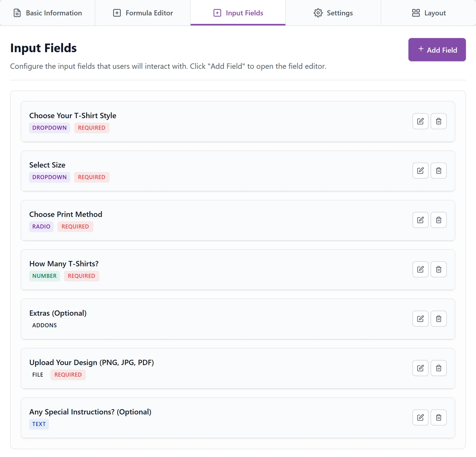Click the Select Size field title
This screenshot has width=476, height=457.
click(x=47, y=165)
